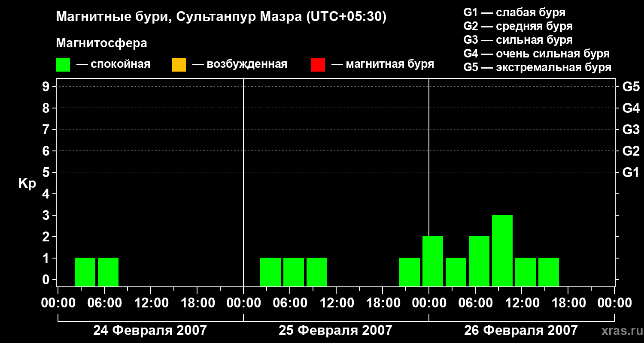Click the last Kp 1 bar on 26 February

[549, 272]
